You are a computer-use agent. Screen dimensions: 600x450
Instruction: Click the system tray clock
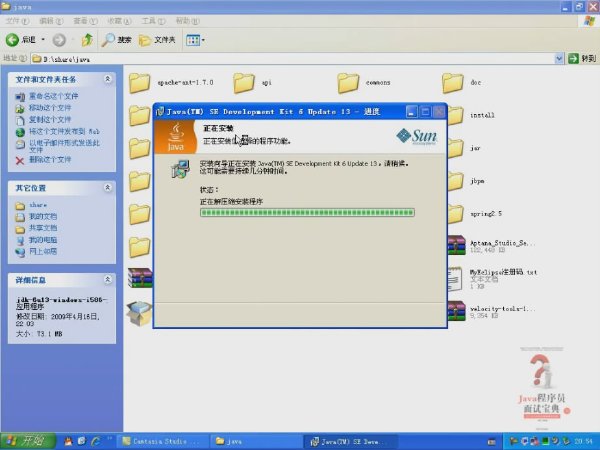pos(585,442)
